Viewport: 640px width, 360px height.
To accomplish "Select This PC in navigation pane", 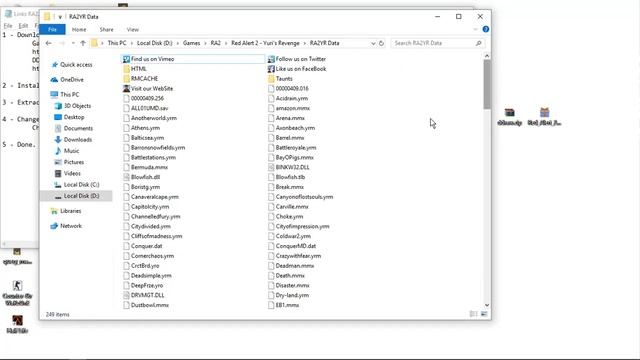I will coord(65,94).
